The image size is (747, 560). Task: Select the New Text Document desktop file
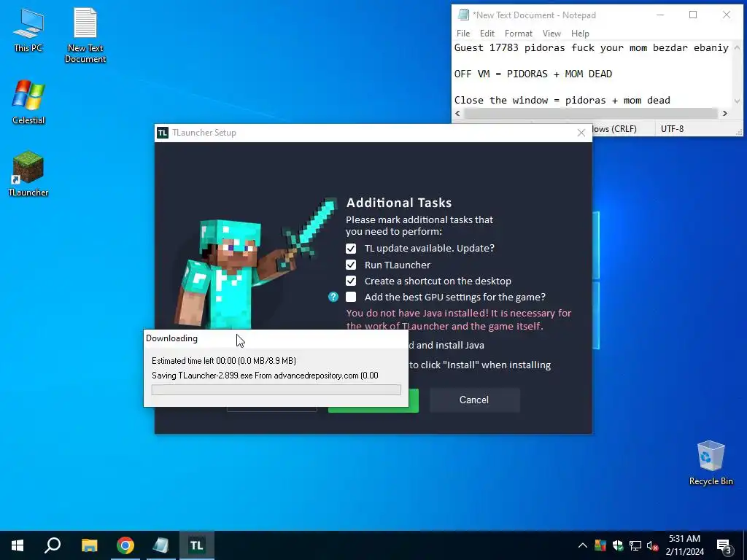pyautogui.click(x=85, y=35)
